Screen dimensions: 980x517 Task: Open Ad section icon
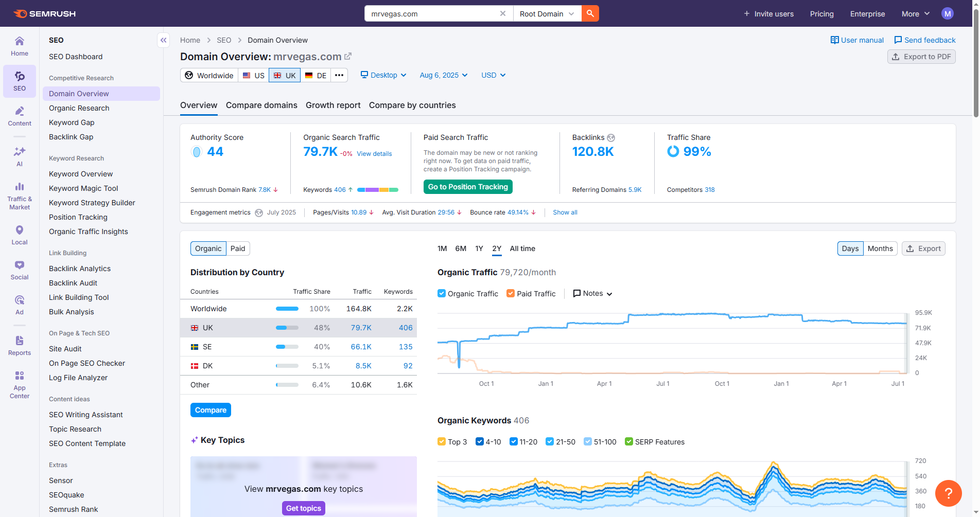pyautogui.click(x=20, y=305)
